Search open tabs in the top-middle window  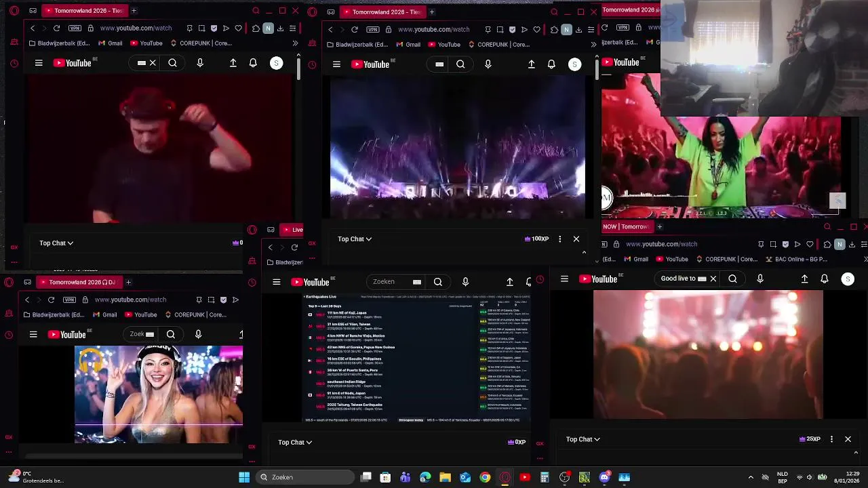[x=554, y=12]
